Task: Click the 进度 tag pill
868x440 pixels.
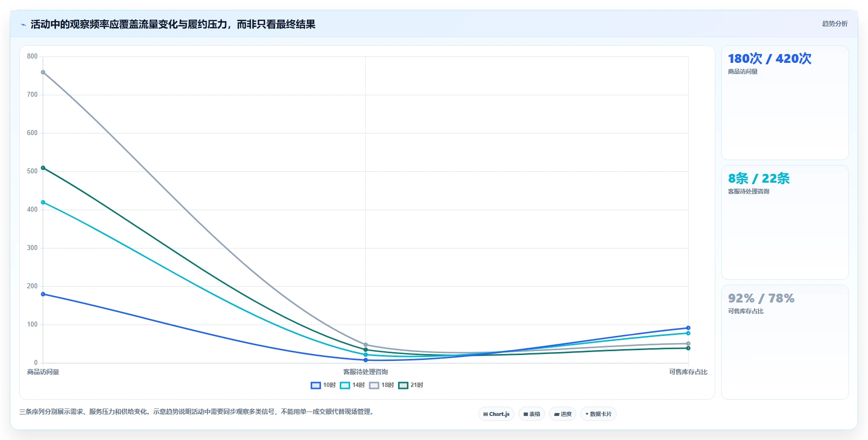Action: (x=563, y=414)
